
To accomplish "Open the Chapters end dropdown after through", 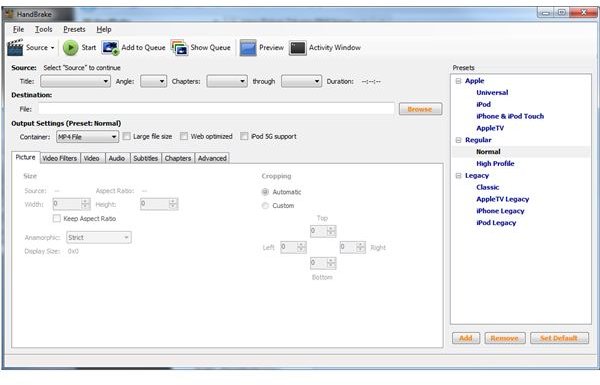I will point(301,81).
